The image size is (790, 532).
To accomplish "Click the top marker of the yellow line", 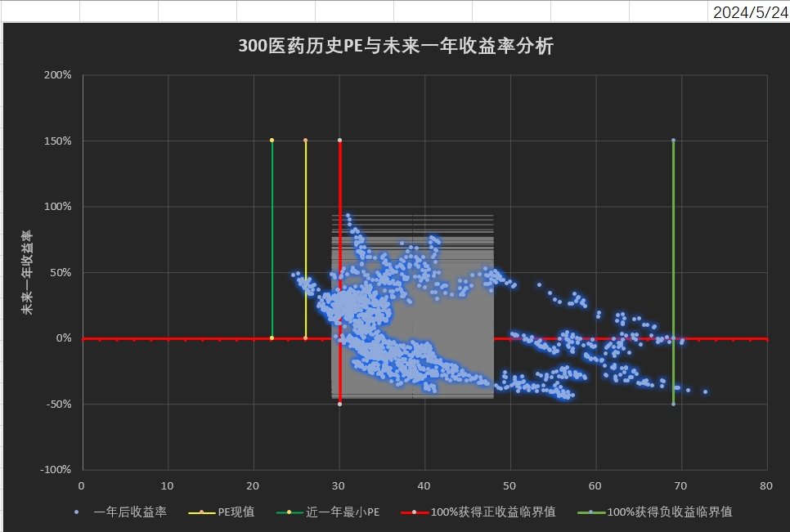I will tap(305, 141).
